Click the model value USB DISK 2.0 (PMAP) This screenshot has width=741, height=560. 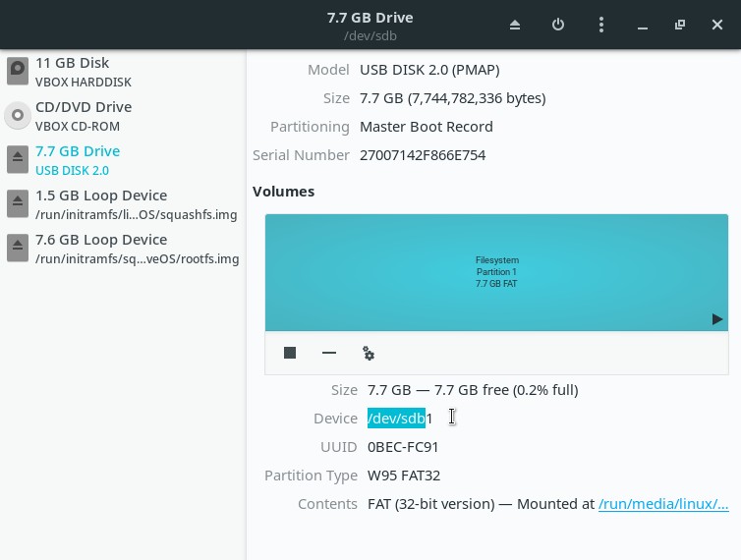(429, 70)
